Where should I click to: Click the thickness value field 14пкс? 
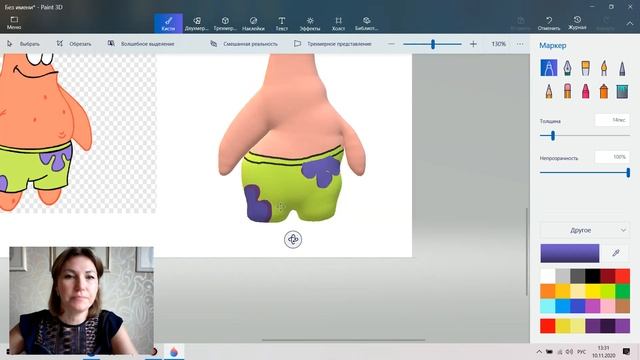(612, 120)
